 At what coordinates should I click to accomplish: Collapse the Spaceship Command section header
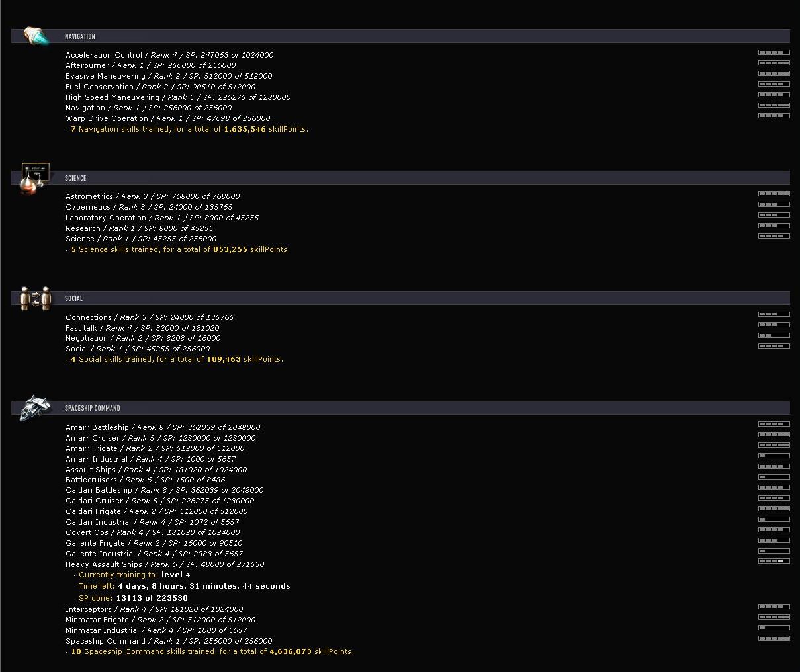tap(93, 408)
